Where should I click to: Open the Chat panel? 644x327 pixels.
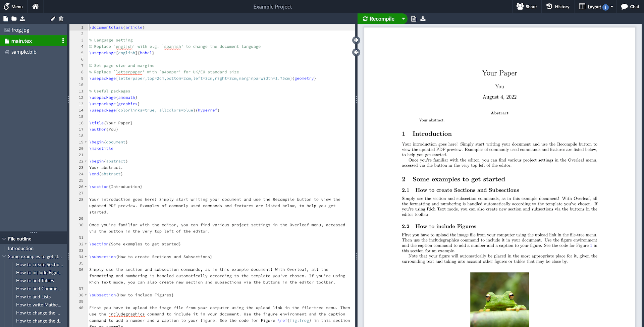pyautogui.click(x=630, y=6)
